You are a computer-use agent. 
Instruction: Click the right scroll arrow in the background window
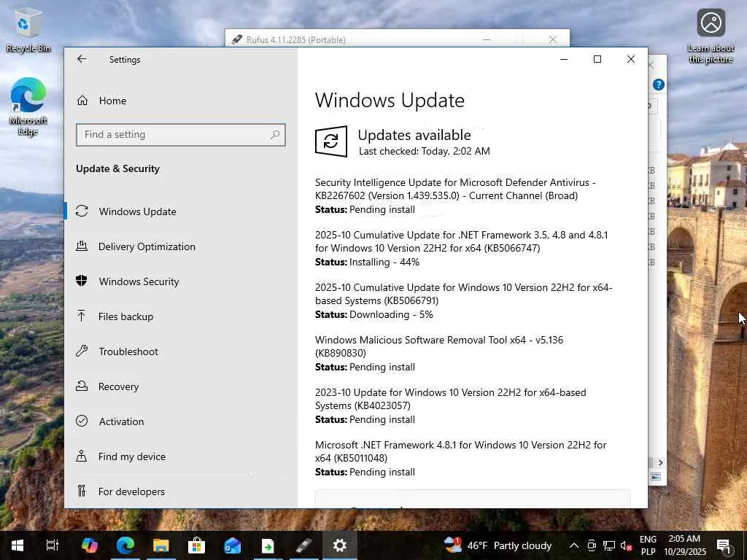click(660, 462)
